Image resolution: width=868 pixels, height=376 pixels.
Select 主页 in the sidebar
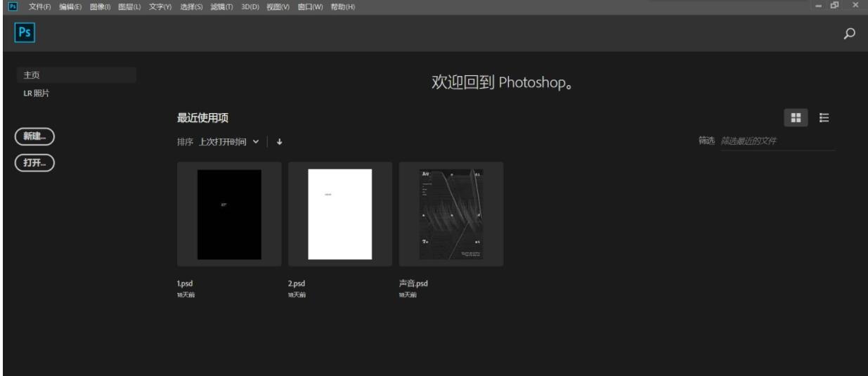click(x=76, y=74)
